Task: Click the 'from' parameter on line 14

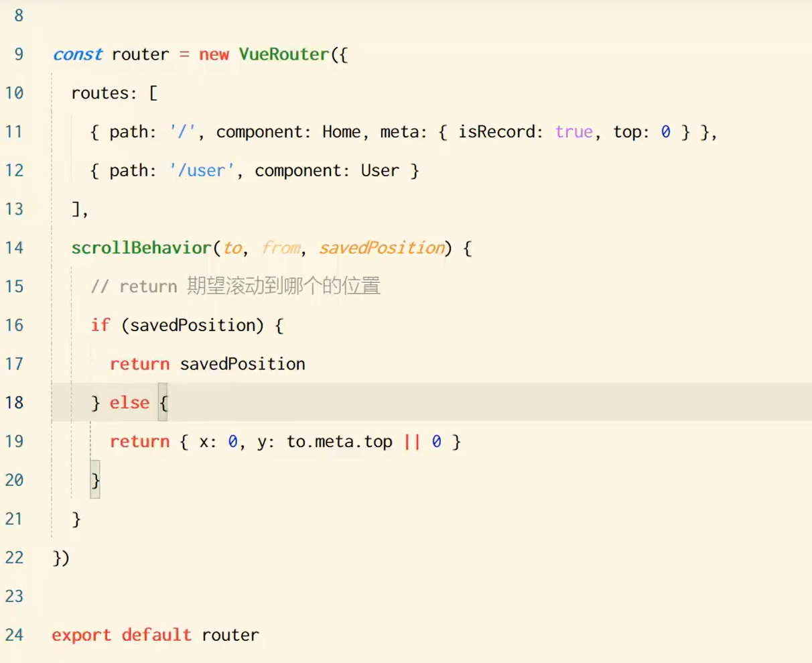Action: pos(281,248)
